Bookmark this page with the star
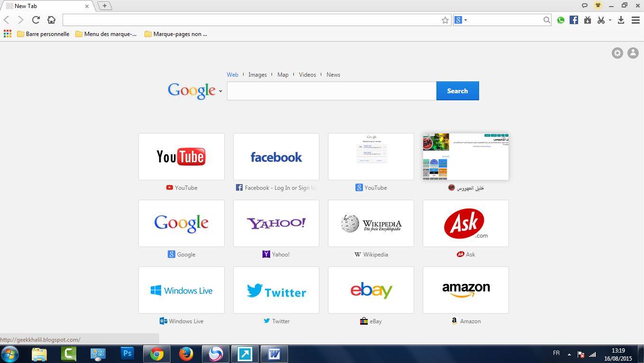 (445, 20)
